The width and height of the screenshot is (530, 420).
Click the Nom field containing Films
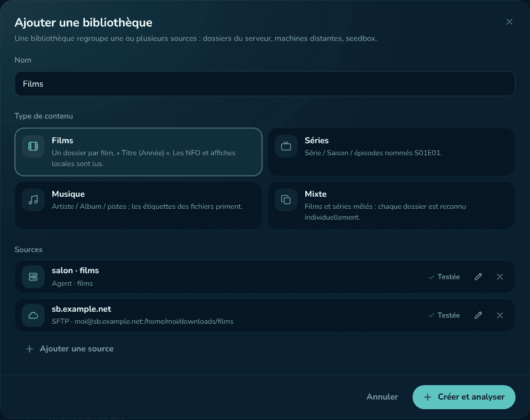(x=264, y=84)
